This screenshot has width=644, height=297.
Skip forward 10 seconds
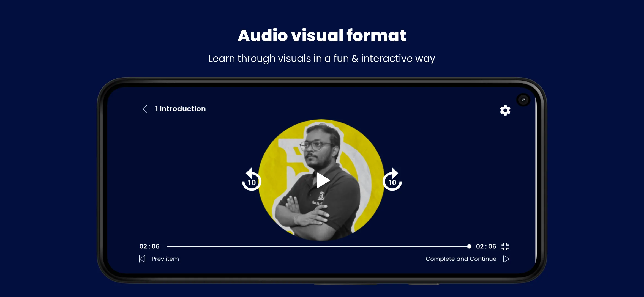(x=392, y=180)
